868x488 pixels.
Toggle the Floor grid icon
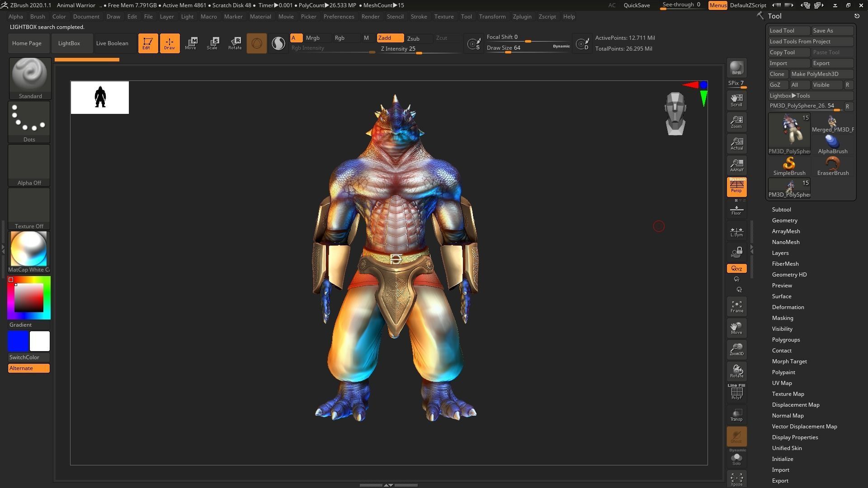[x=736, y=210]
